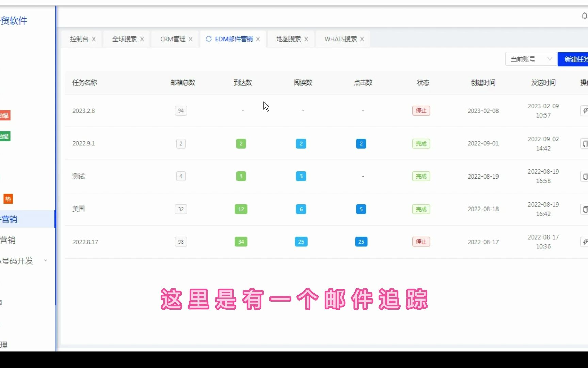Click the 点击数 column header
Image resolution: width=588 pixels, height=368 pixels.
(363, 83)
